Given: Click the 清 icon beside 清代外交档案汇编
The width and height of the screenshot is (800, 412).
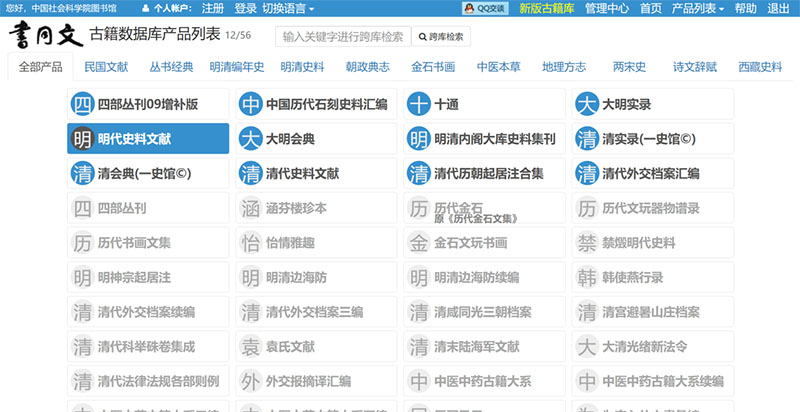Looking at the screenshot, I should (x=587, y=173).
